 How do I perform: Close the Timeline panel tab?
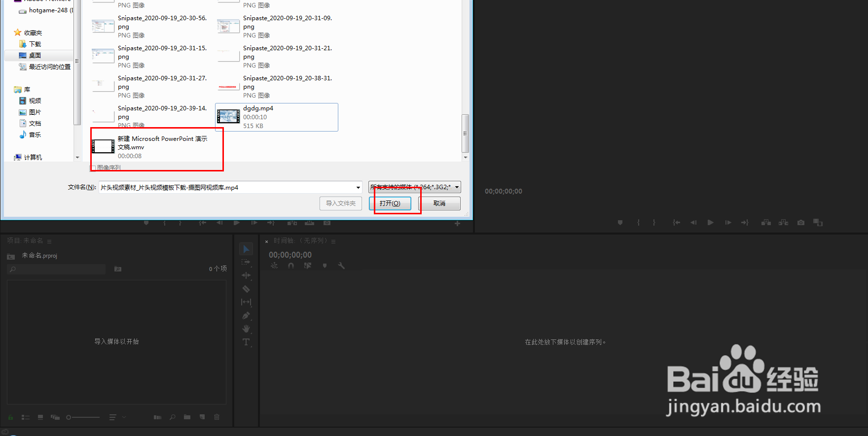click(x=266, y=241)
